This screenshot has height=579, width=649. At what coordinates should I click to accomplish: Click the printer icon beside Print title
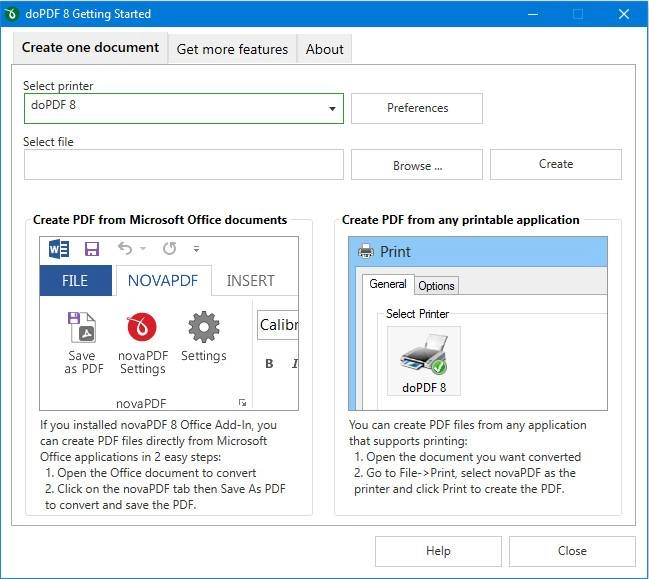point(366,251)
